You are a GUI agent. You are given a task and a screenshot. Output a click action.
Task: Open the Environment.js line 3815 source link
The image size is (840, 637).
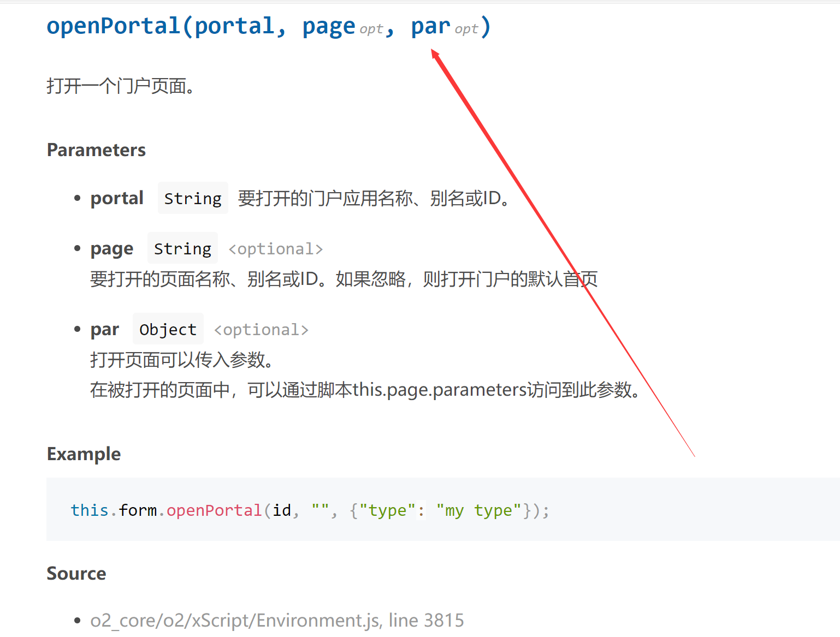[277, 620]
